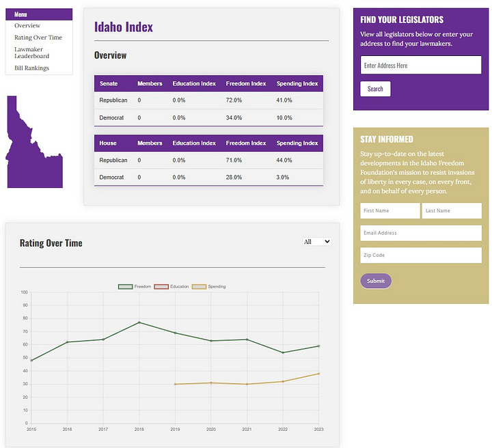Click the Email Address field
Image resolution: width=492 pixels, height=448 pixels.
(x=420, y=233)
